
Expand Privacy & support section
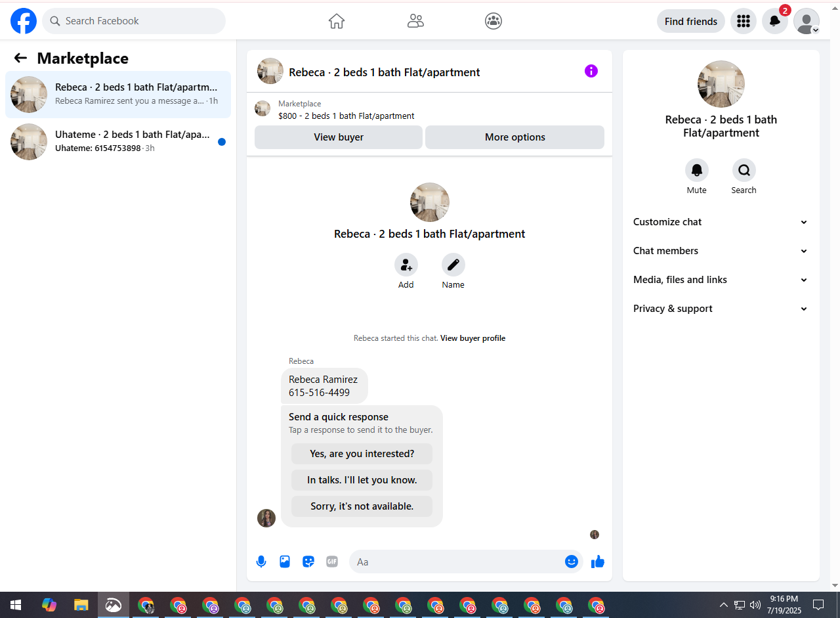[x=721, y=309]
